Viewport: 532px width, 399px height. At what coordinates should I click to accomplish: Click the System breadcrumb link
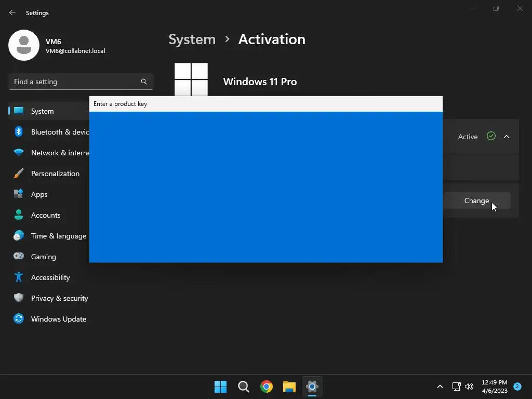pyautogui.click(x=192, y=39)
